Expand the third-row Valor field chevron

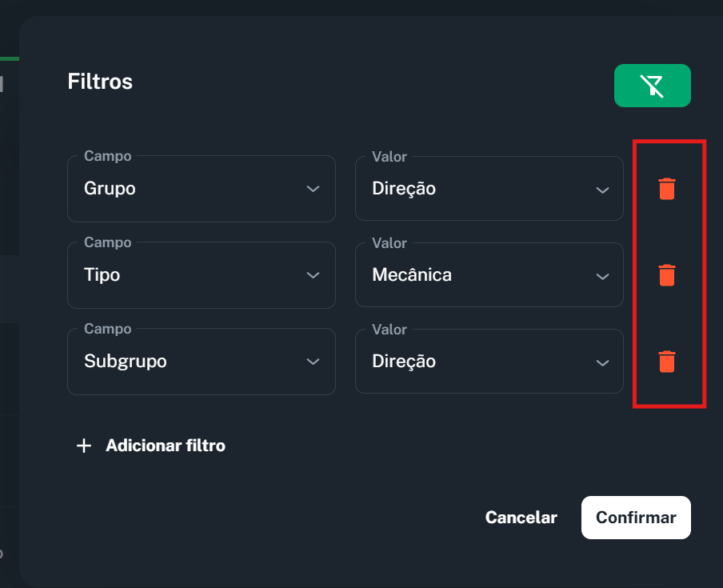click(601, 362)
